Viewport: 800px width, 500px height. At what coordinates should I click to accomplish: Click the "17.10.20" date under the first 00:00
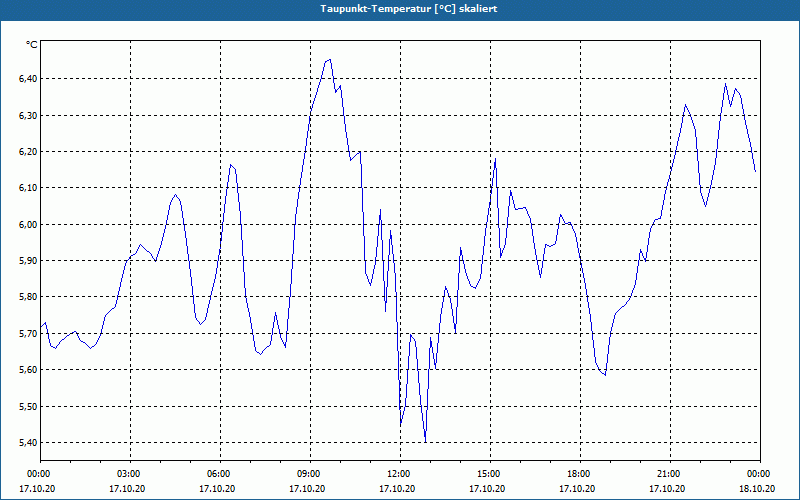(x=37, y=488)
